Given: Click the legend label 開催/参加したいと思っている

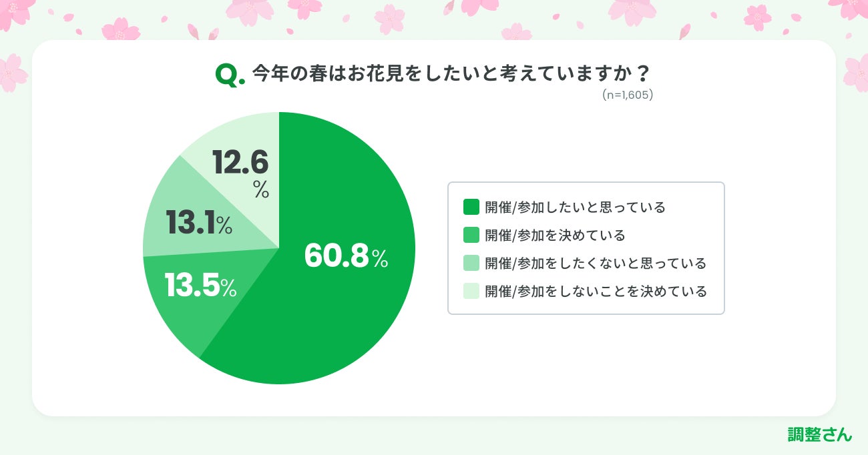Looking at the screenshot, I should 576,207.
